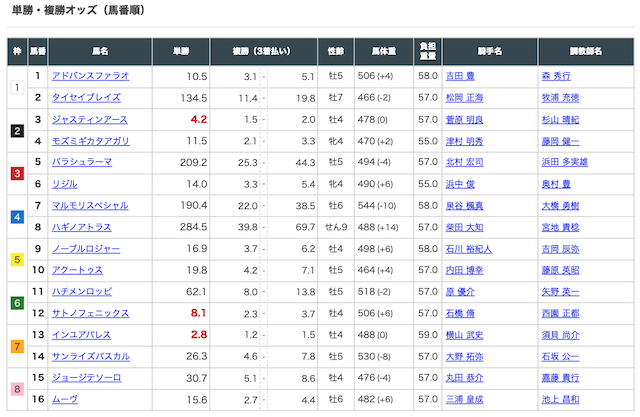Click the green frame 6 badge
Image resolution: width=640 pixels, height=417 pixels.
(x=17, y=303)
